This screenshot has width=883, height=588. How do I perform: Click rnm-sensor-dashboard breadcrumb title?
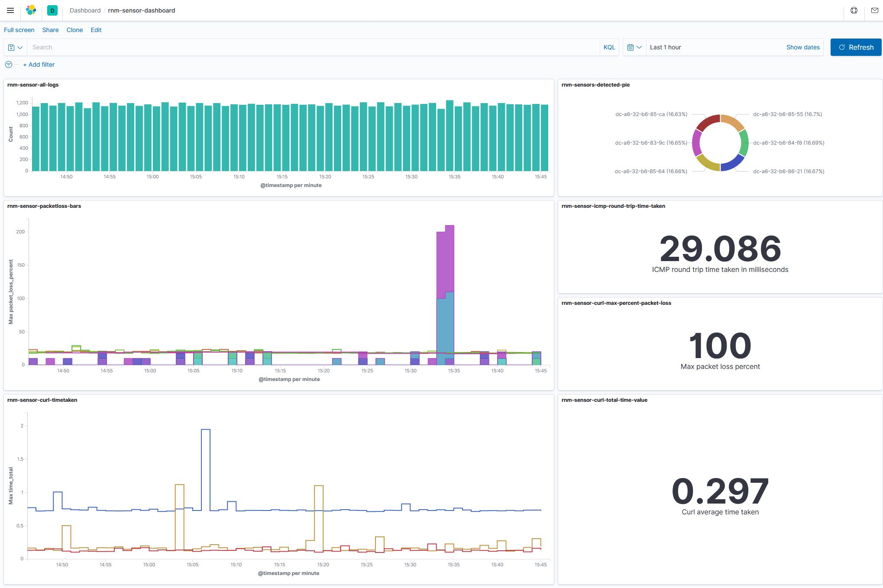pyautogui.click(x=142, y=10)
